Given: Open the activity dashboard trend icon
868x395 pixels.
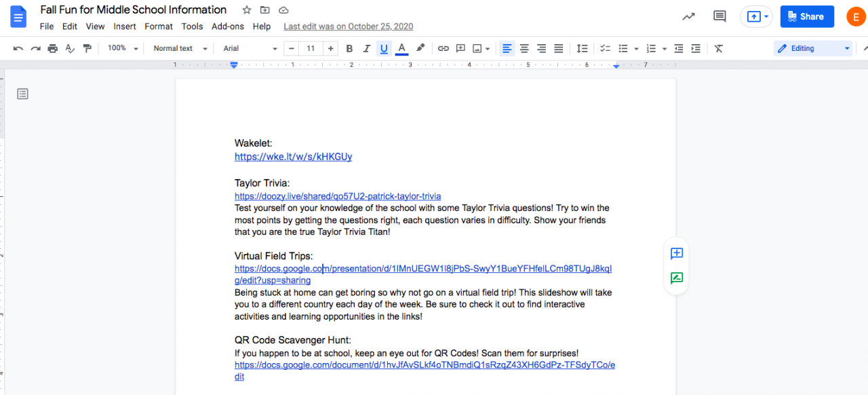Looking at the screenshot, I should pyautogui.click(x=688, y=16).
